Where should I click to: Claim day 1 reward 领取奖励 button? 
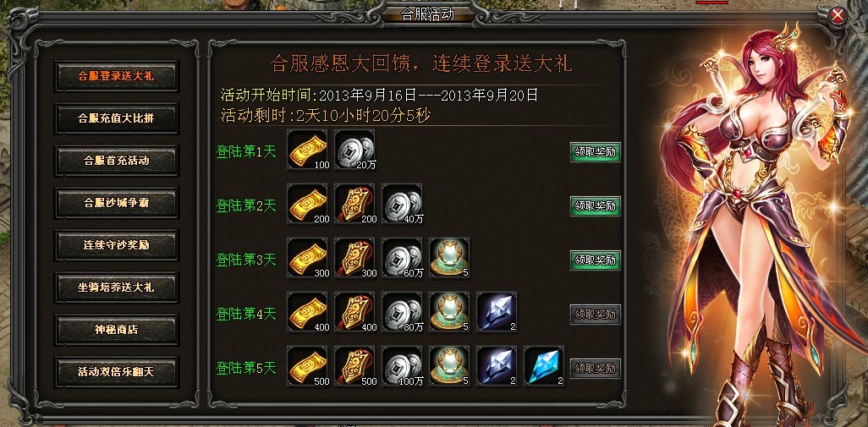pyautogui.click(x=595, y=152)
